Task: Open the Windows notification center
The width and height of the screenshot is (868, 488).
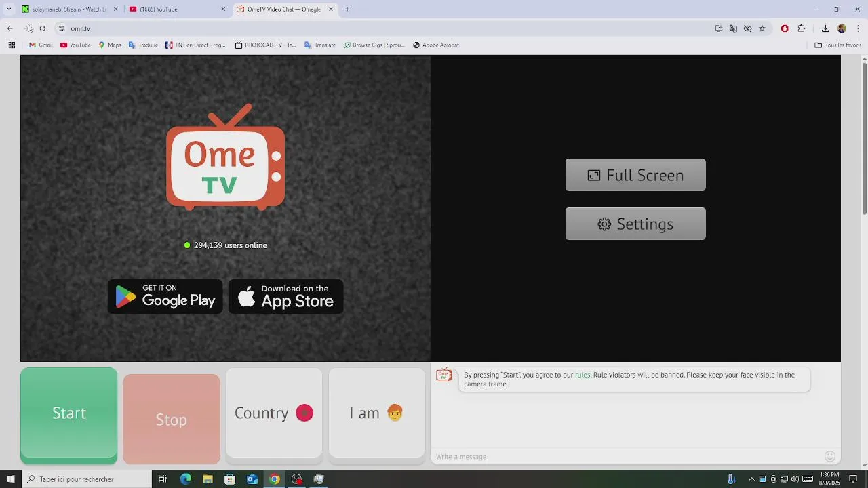Action: (x=854, y=479)
